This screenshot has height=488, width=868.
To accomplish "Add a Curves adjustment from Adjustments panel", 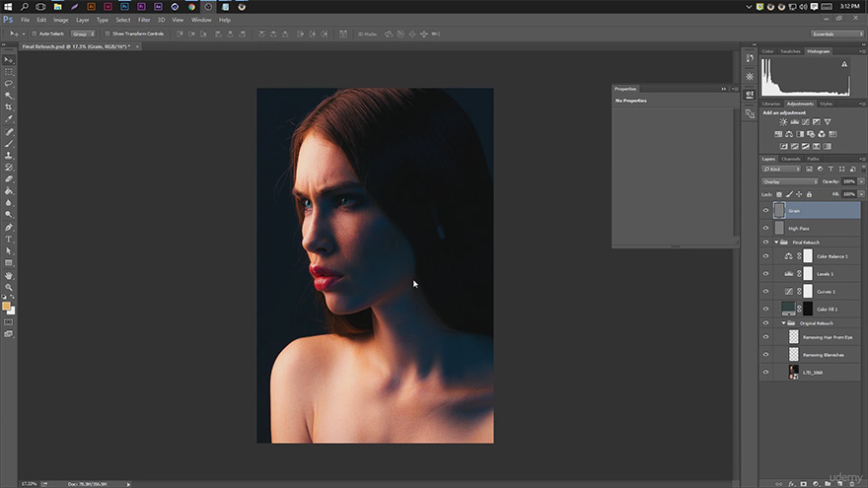I will pos(806,121).
